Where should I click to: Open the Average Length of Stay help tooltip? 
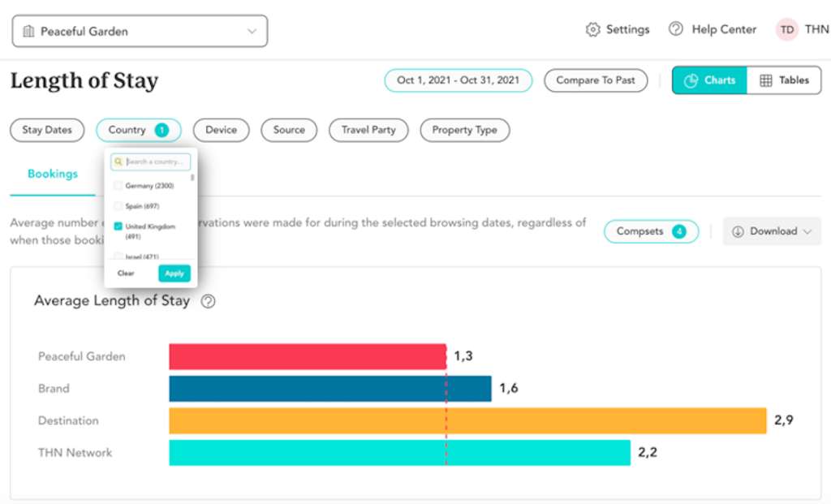click(x=209, y=300)
